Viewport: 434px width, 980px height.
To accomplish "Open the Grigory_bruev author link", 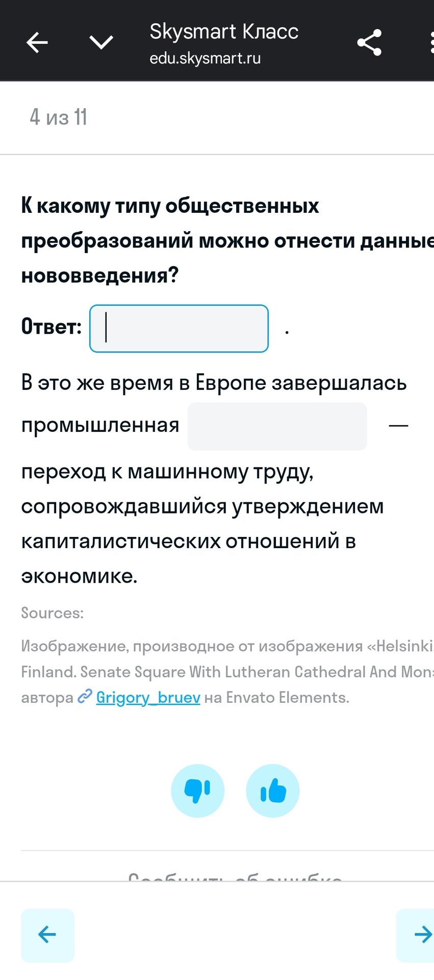I will (x=148, y=697).
